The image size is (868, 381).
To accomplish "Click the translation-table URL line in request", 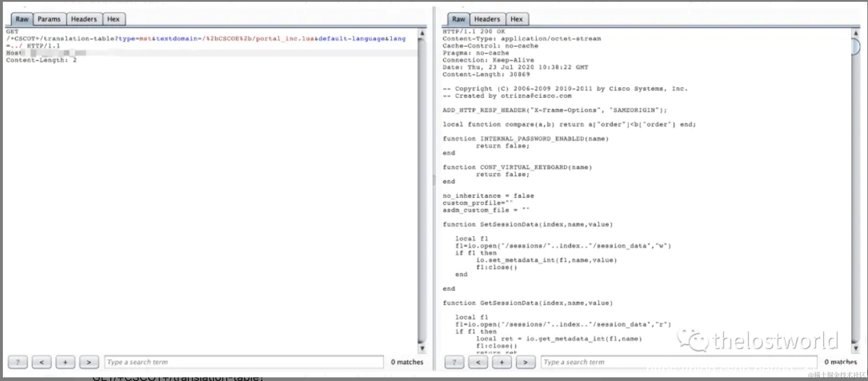I will [206, 39].
